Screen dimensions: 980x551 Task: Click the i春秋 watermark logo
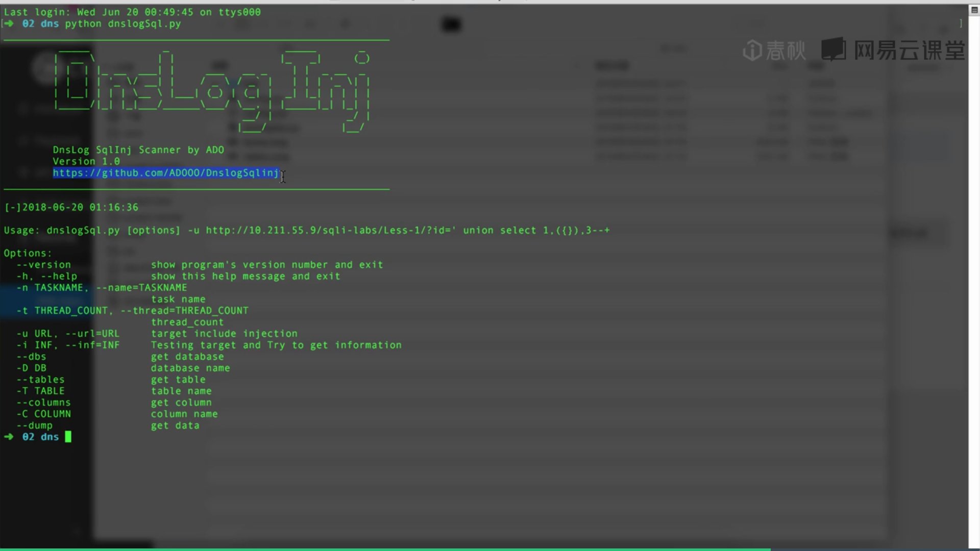pyautogui.click(x=774, y=50)
